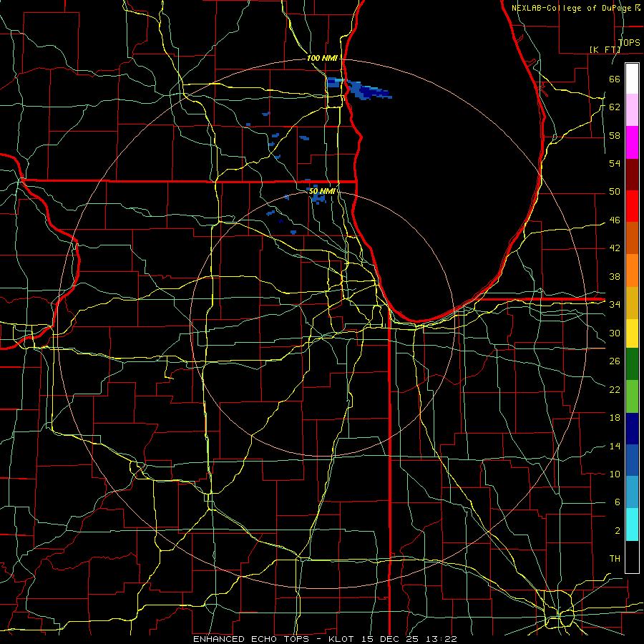The width and height of the screenshot is (644, 644).
Task: Select the gold legend swatch
Action: pos(632,302)
